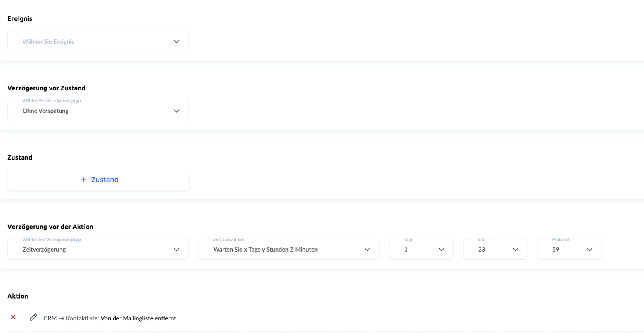Click the Verzögerung vor Zustand heading
The height and width of the screenshot is (336, 644).
coord(46,88)
